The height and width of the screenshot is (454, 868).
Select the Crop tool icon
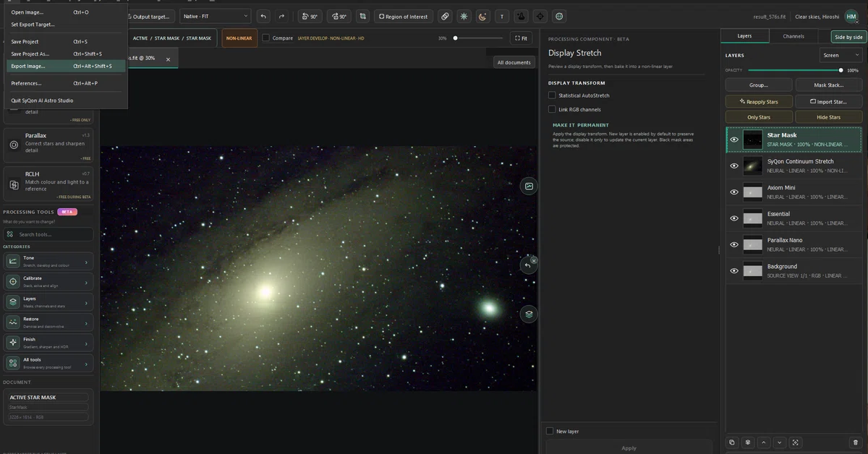[362, 16]
